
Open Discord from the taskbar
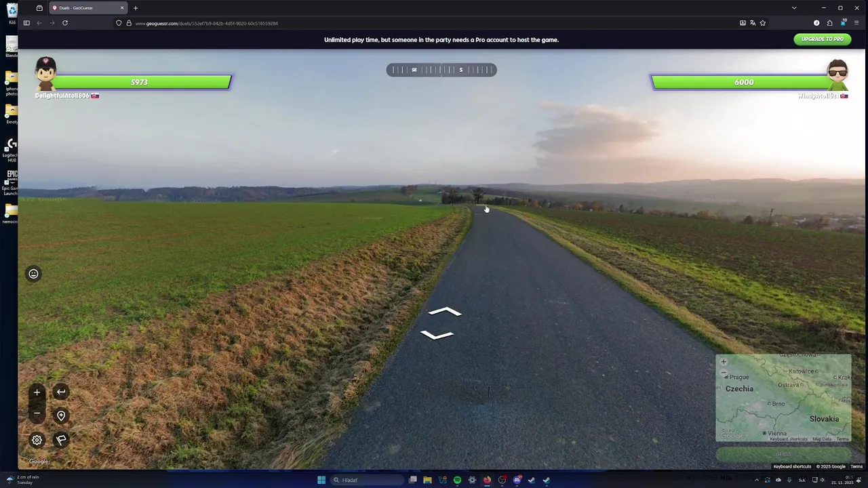click(x=517, y=480)
